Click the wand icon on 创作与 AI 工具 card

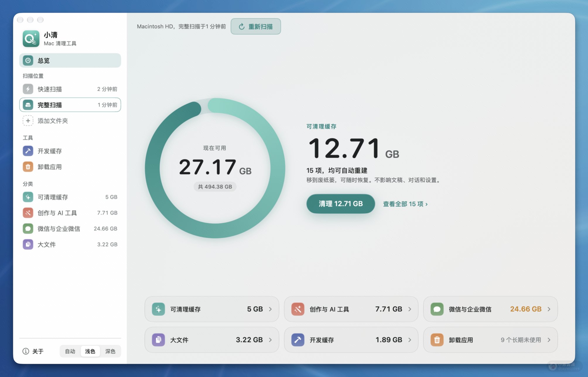298,309
